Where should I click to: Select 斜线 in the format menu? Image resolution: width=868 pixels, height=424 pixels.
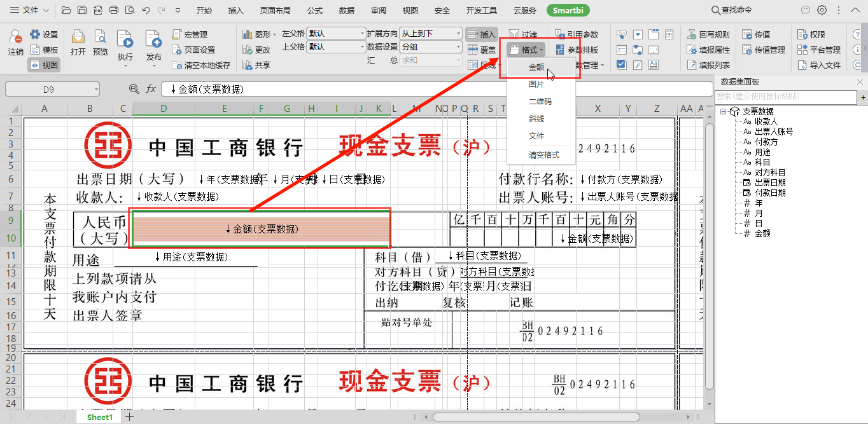(536, 119)
